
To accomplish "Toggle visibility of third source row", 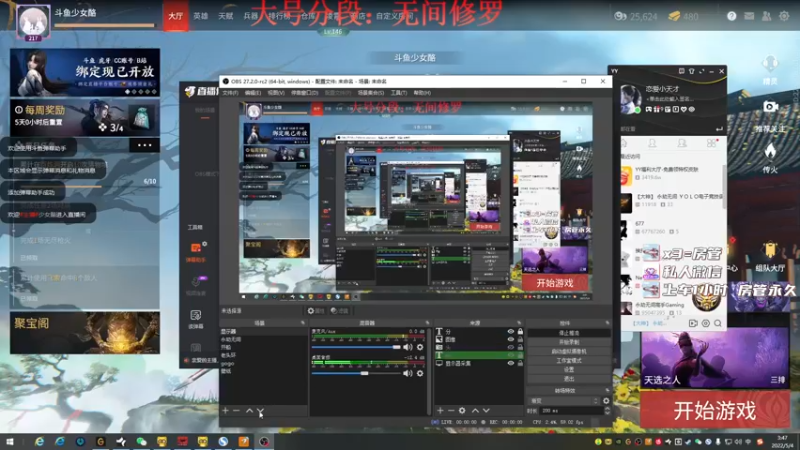I will pyautogui.click(x=511, y=347).
